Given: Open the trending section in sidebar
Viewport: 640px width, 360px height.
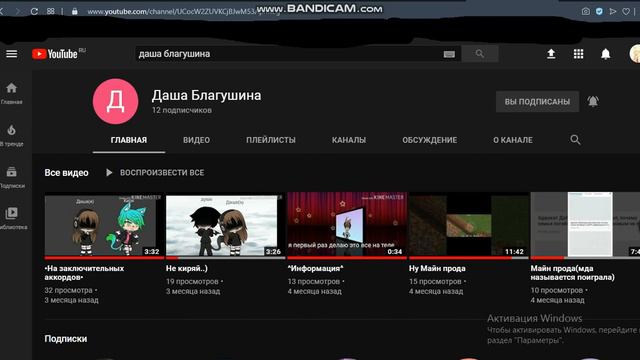Looking at the screenshot, I should [x=11, y=135].
